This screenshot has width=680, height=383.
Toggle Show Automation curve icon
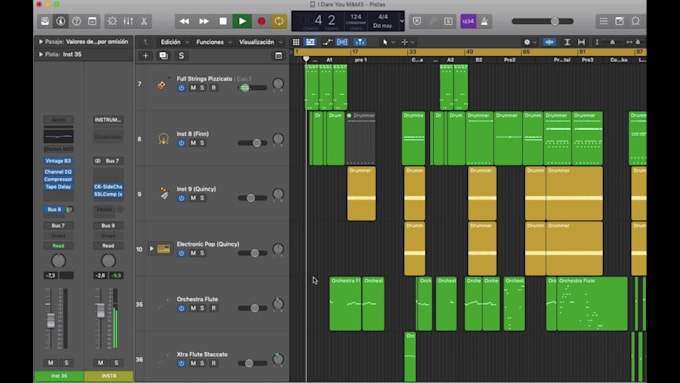click(x=327, y=42)
